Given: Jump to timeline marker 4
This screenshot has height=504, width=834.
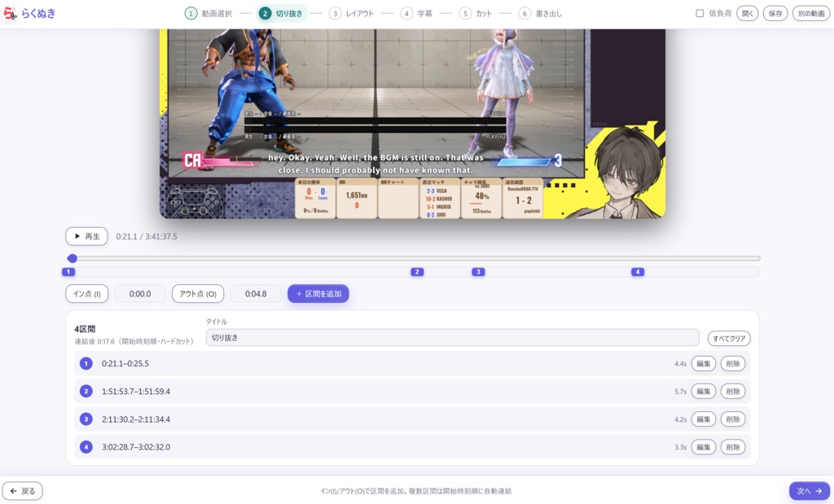Looking at the screenshot, I should (638, 272).
